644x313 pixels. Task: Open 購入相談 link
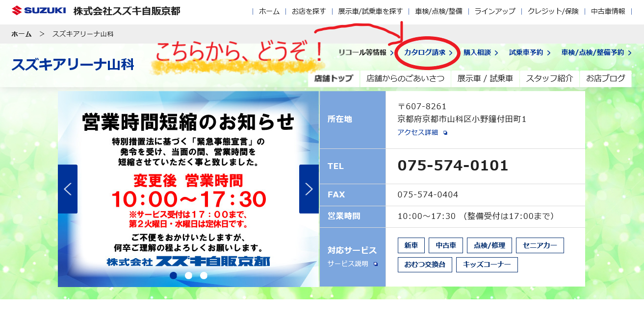coord(481,52)
